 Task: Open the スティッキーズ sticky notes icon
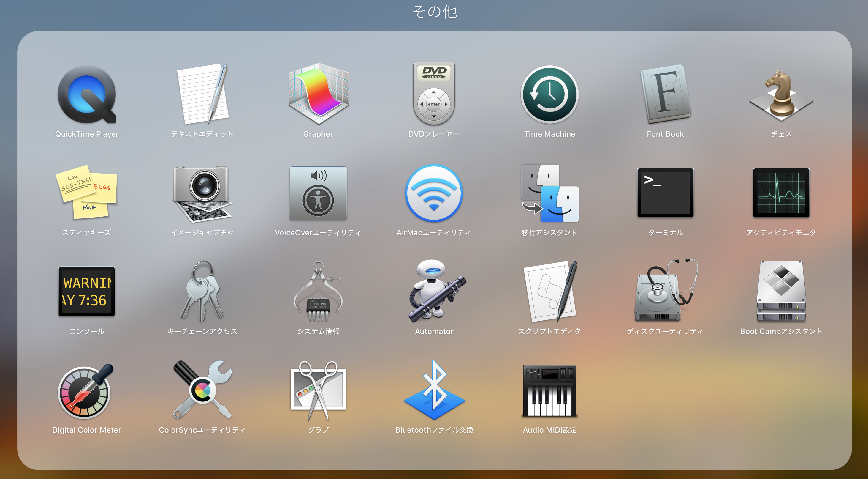tap(87, 192)
